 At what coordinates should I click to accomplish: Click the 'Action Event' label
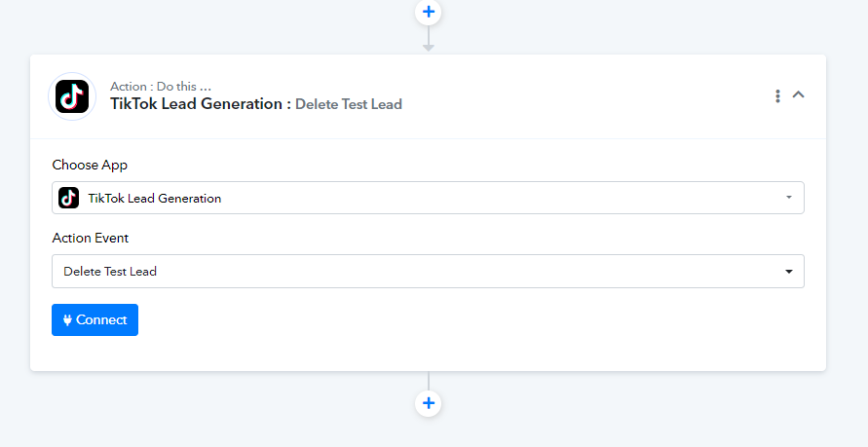click(x=91, y=238)
